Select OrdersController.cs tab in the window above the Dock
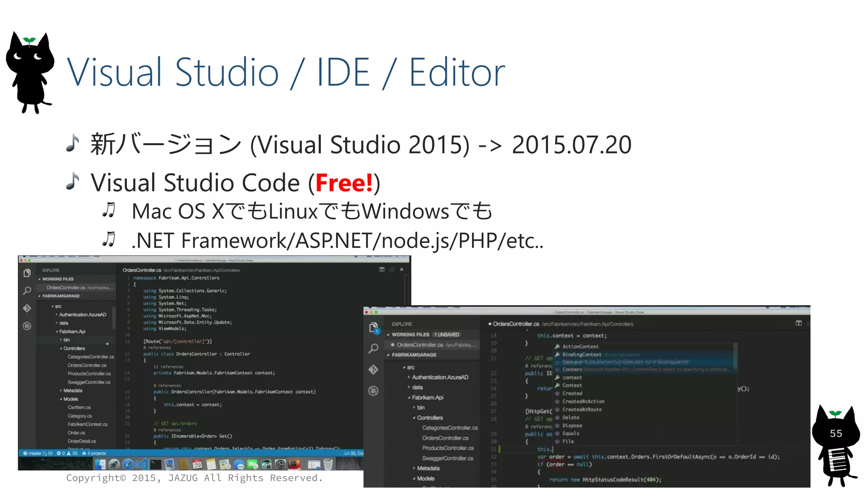The image size is (868, 488). coord(142,270)
